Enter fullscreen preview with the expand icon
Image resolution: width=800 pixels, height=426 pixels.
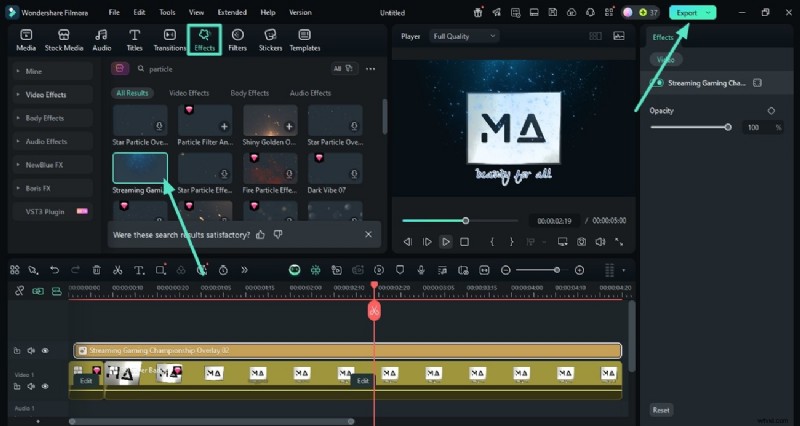point(620,242)
